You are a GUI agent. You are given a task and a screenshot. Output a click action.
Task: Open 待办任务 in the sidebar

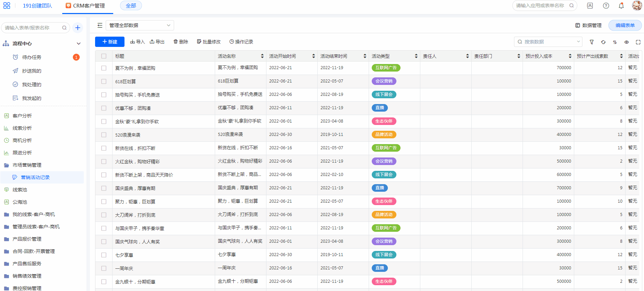pos(31,57)
